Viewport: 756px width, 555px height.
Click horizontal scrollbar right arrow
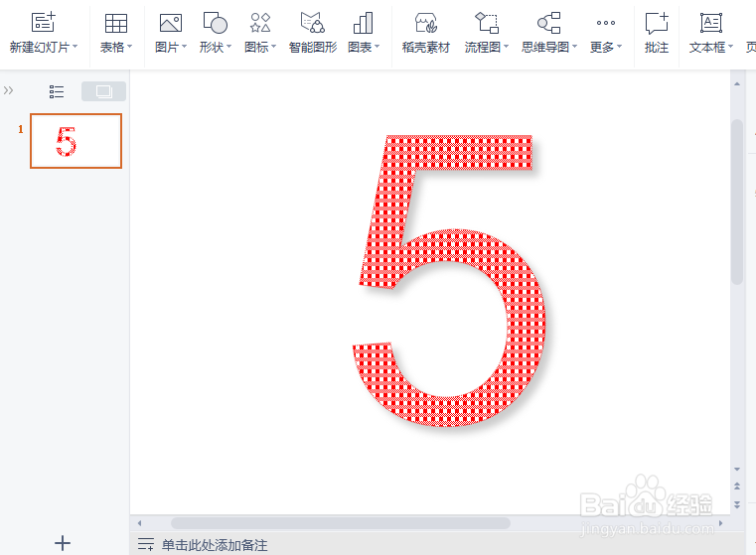pyautogui.click(x=721, y=523)
